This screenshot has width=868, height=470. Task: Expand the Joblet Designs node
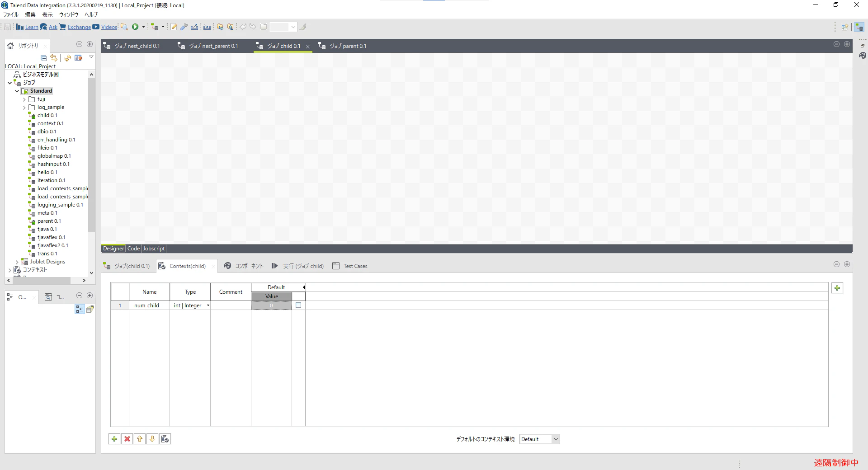click(17, 262)
